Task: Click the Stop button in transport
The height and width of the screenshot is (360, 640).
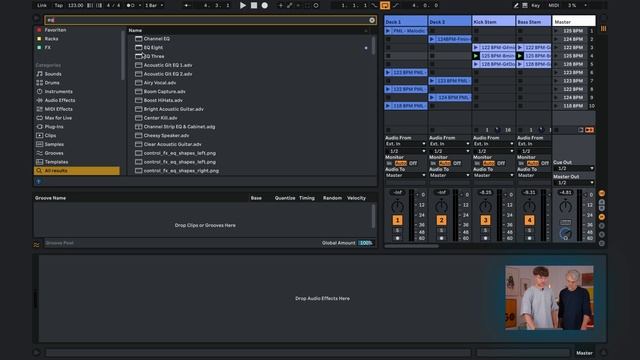Action: [x=254, y=5]
